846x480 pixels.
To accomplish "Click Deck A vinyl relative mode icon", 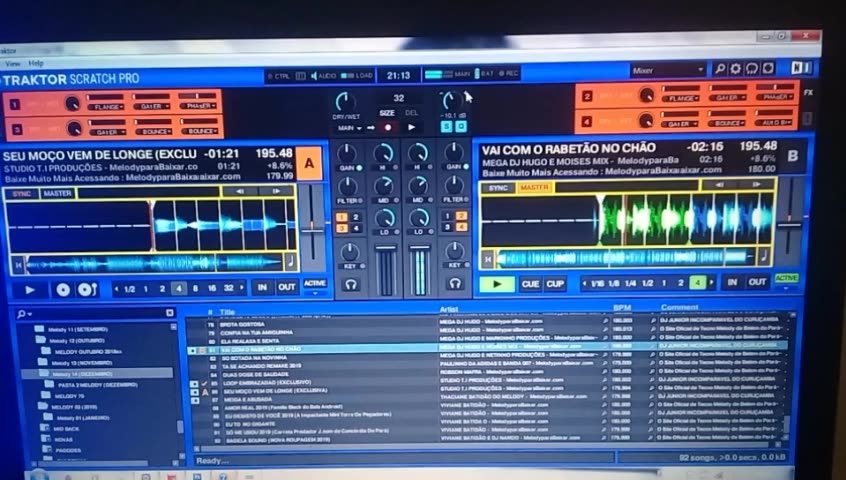I will (63, 290).
